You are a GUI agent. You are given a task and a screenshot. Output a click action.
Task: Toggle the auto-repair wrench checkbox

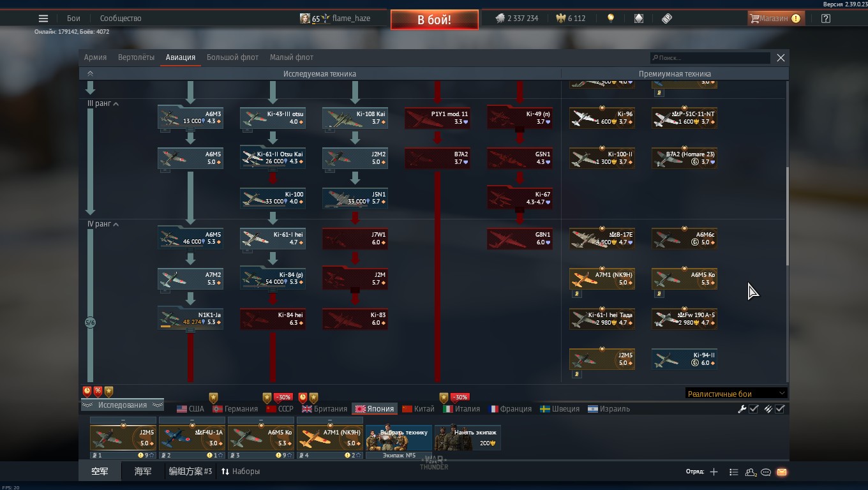point(754,409)
